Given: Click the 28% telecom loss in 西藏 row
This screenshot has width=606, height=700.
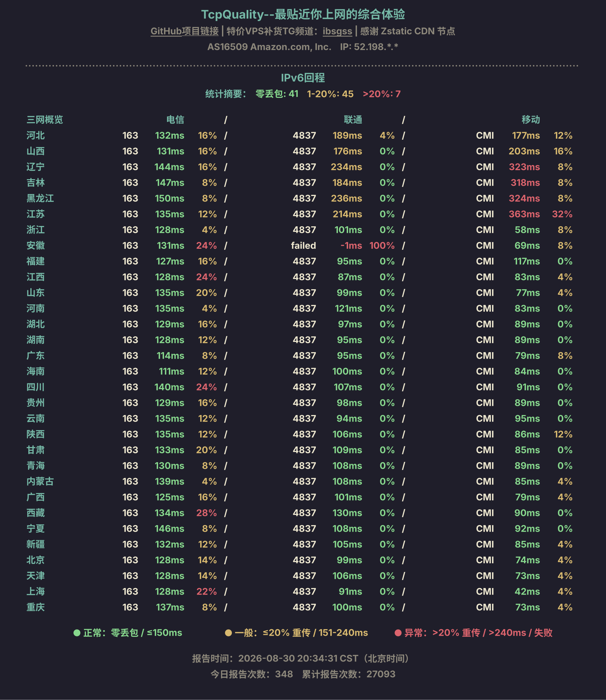Looking at the screenshot, I should point(206,513).
